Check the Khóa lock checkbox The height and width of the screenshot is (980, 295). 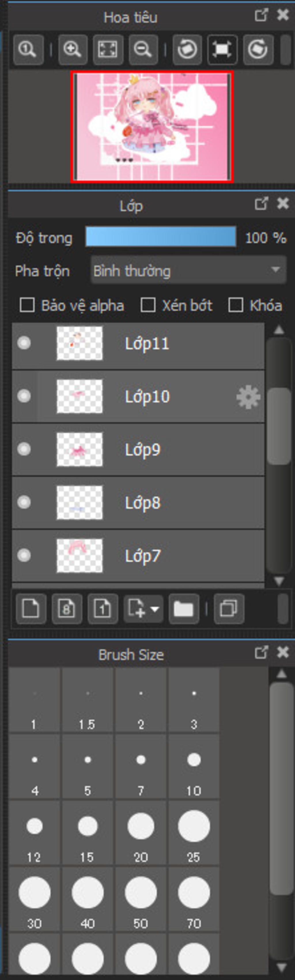(236, 305)
